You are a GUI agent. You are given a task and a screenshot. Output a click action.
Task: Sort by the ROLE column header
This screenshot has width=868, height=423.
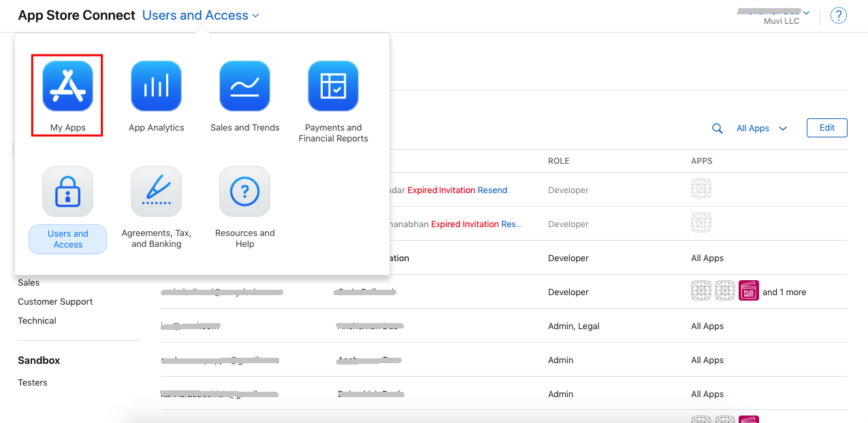tap(558, 161)
